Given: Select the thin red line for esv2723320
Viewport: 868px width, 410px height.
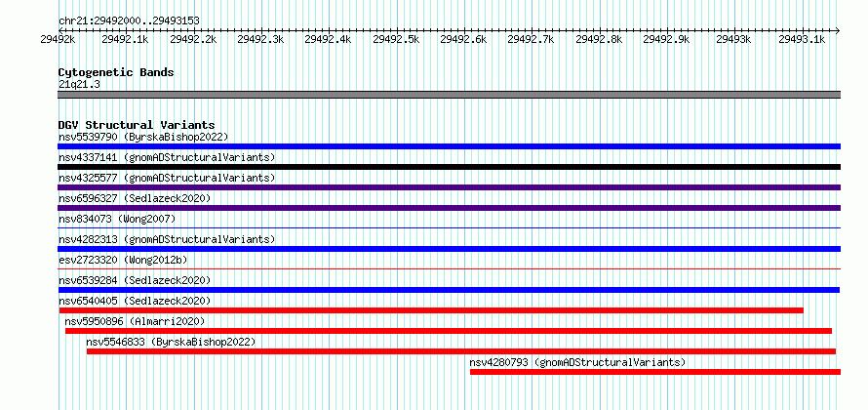Looking at the screenshot, I should coord(449,268).
